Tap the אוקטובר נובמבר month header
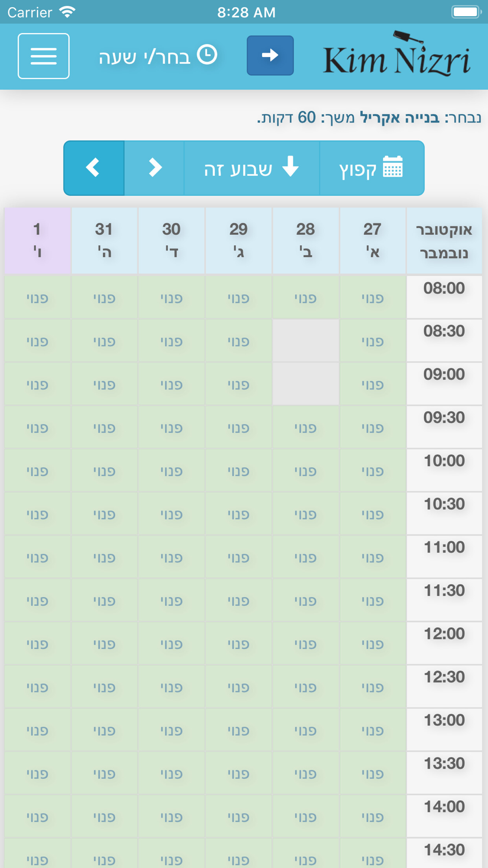Image resolution: width=488 pixels, height=868 pixels. [x=444, y=240]
